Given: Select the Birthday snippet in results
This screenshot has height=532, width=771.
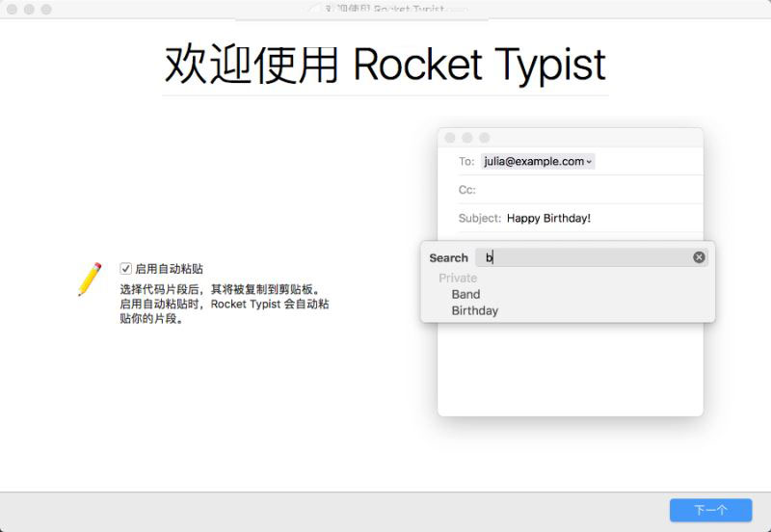Looking at the screenshot, I should 475,310.
